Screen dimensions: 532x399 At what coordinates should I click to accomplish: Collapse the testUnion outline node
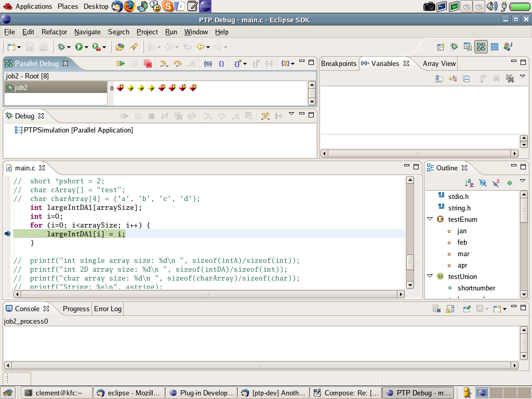(430, 276)
